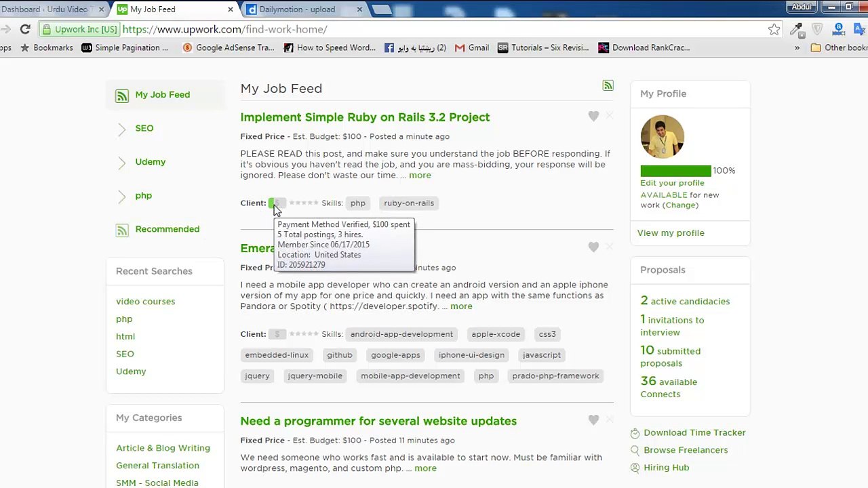Open submitted proposals link

click(x=670, y=357)
